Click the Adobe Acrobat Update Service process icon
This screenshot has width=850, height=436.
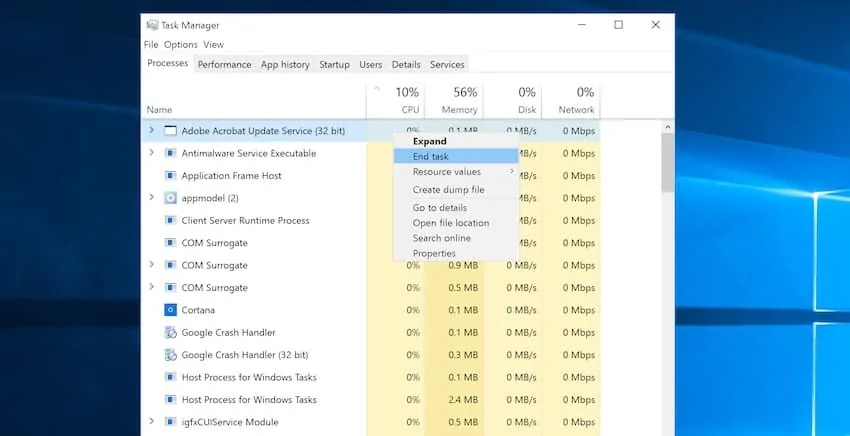coord(170,131)
